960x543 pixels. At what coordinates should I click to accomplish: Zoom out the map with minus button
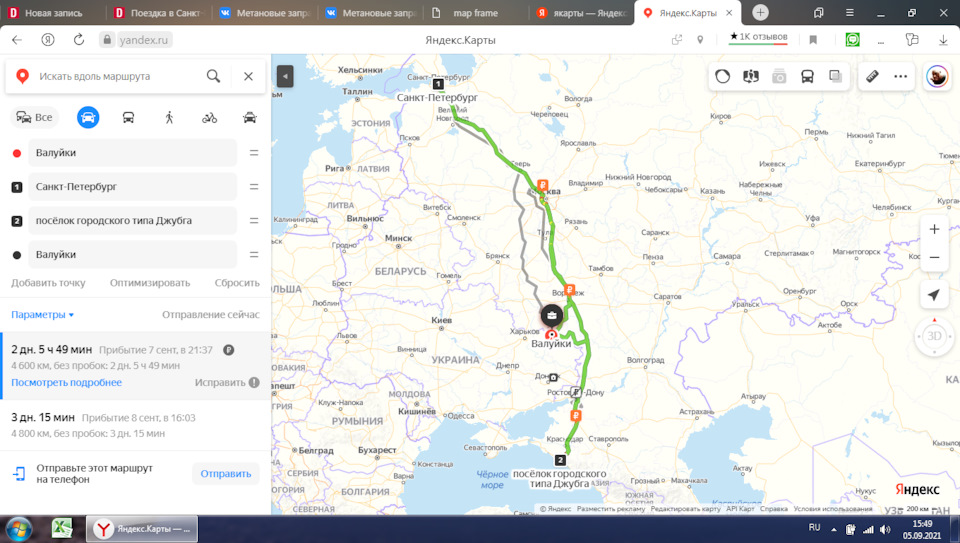pyautogui.click(x=934, y=258)
